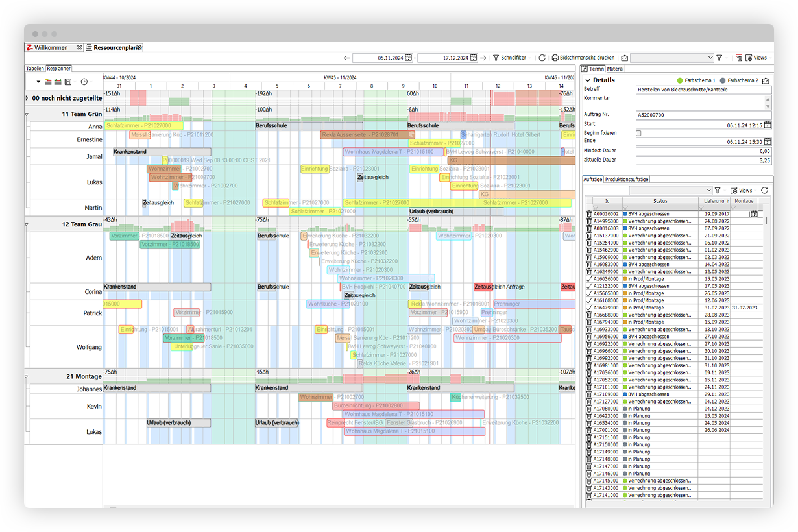Click the M calendar icon in the Resplanner toolbar

point(68,82)
